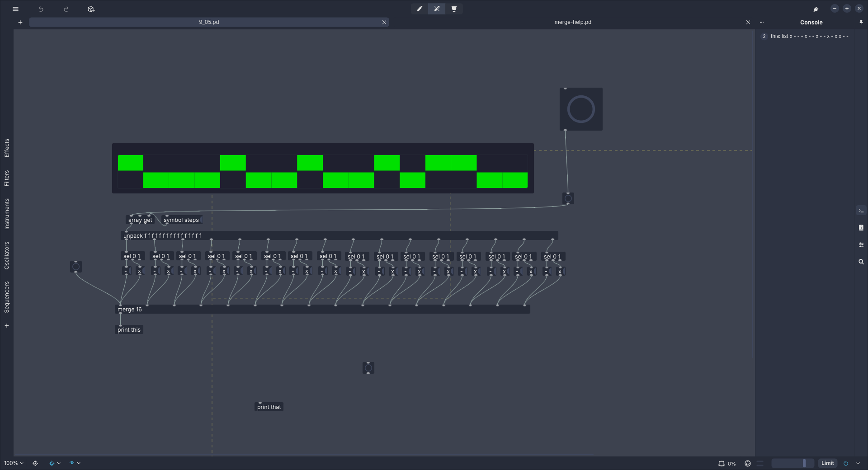Toggle second step cell in bottom row
Screen dimensions: 868x470
click(x=156, y=180)
